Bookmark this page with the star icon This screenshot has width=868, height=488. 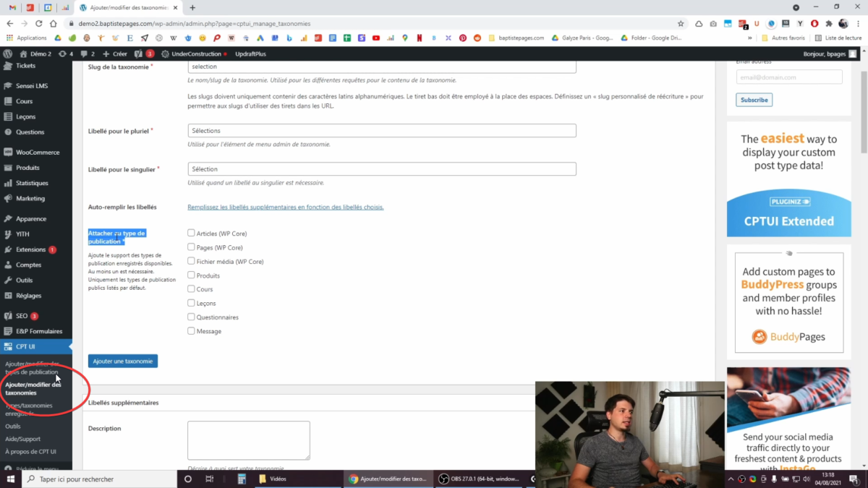681,23
